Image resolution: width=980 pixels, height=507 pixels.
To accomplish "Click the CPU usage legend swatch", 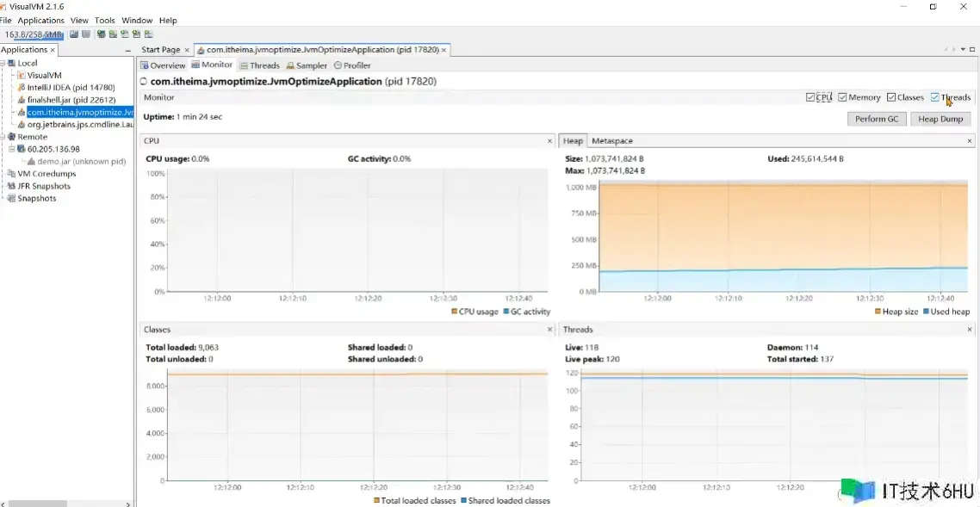I will pyautogui.click(x=455, y=312).
